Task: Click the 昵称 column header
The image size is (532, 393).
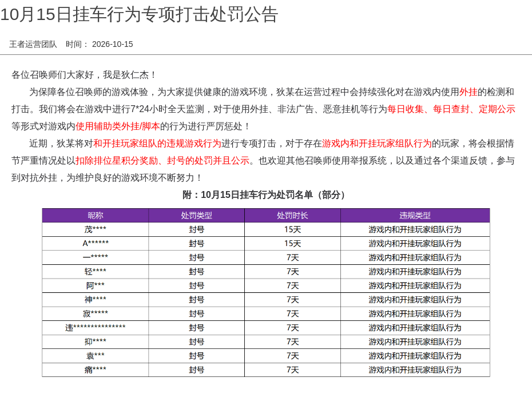Action: click(x=96, y=216)
